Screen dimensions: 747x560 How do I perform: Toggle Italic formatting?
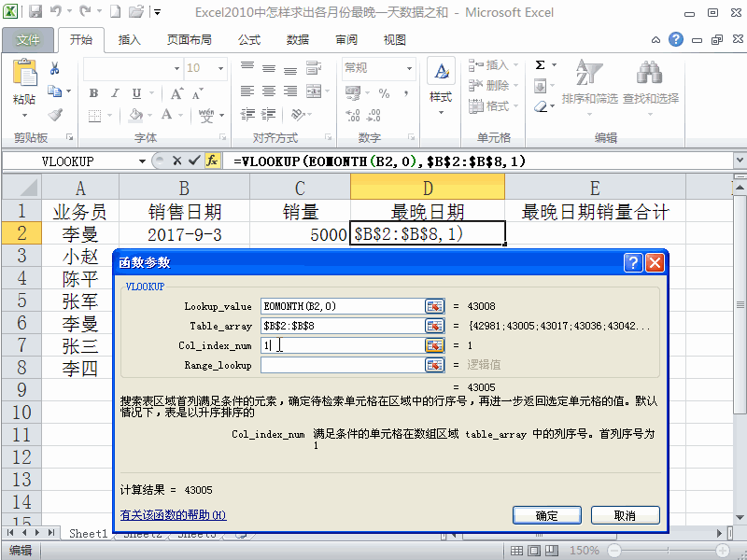click(x=115, y=93)
